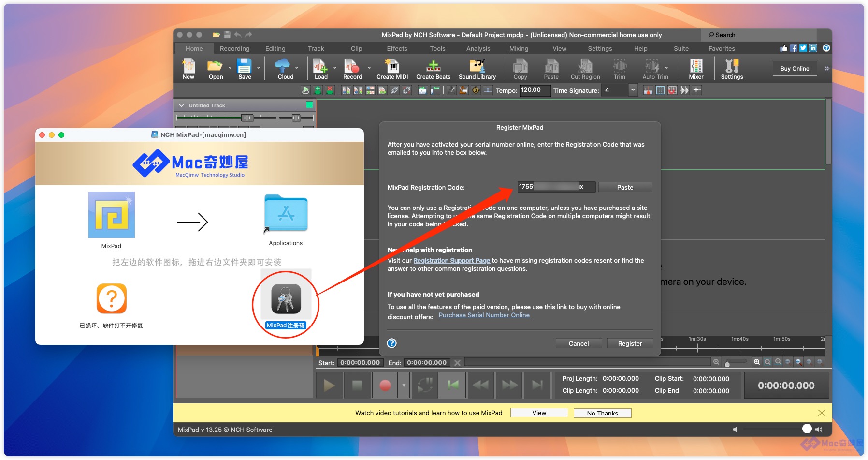Image resolution: width=868 pixels, height=460 pixels.
Task: Click the Tempo value field
Action: [x=535, y=90]
